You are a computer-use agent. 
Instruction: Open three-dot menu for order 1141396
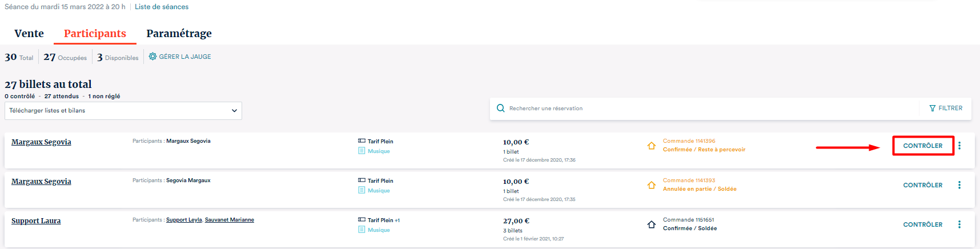tap(959, 146)
